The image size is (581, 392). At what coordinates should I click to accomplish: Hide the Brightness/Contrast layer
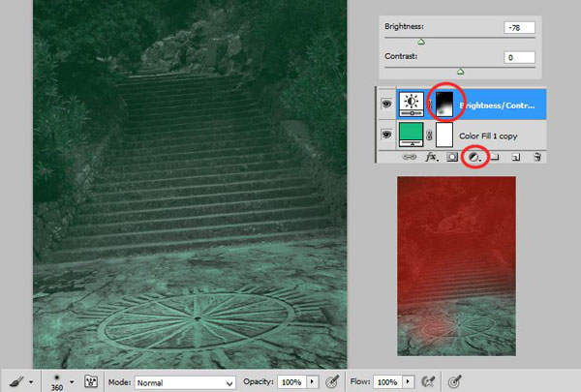point(386,104)
